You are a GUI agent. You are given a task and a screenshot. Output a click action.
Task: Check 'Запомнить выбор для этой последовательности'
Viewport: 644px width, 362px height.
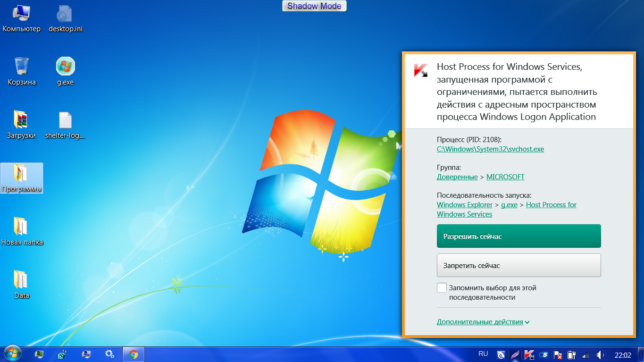(442, 288)
